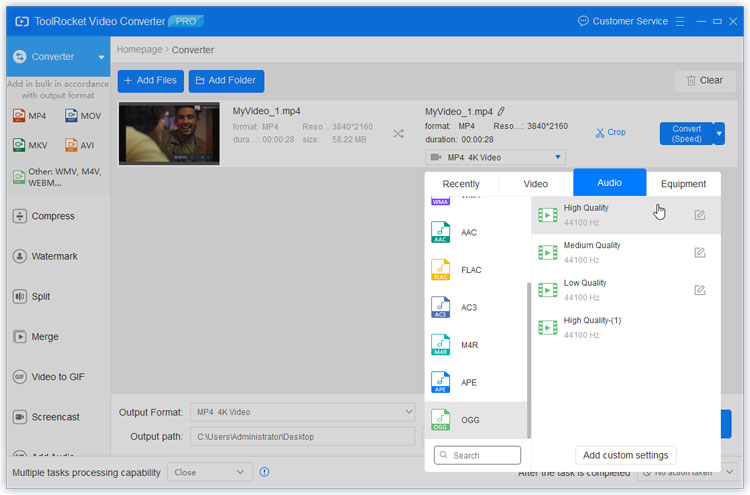
Task: Click the MP4 format icon in sidebar
Action: [x=19, y=116]
